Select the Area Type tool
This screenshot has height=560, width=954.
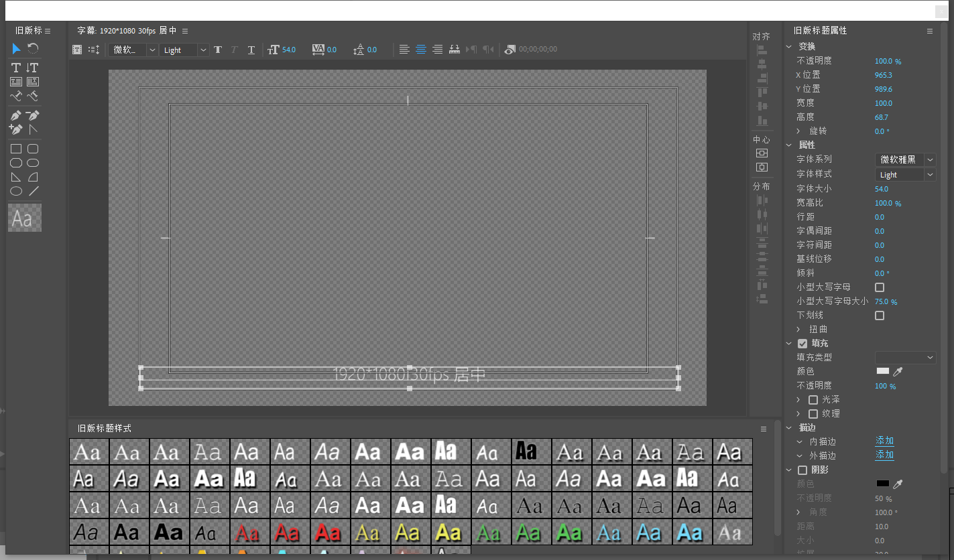pos(16,82)
